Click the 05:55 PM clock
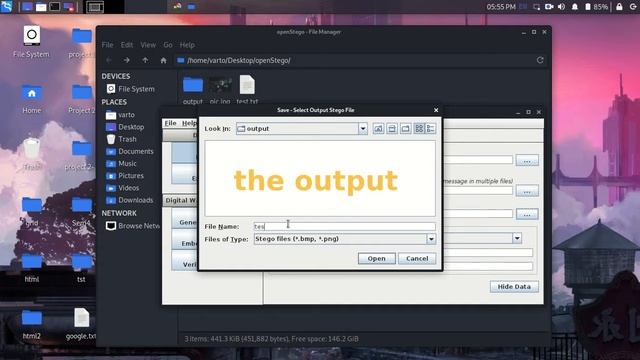The height and width of the screenshot is (360, 640). tap(501, 7)
